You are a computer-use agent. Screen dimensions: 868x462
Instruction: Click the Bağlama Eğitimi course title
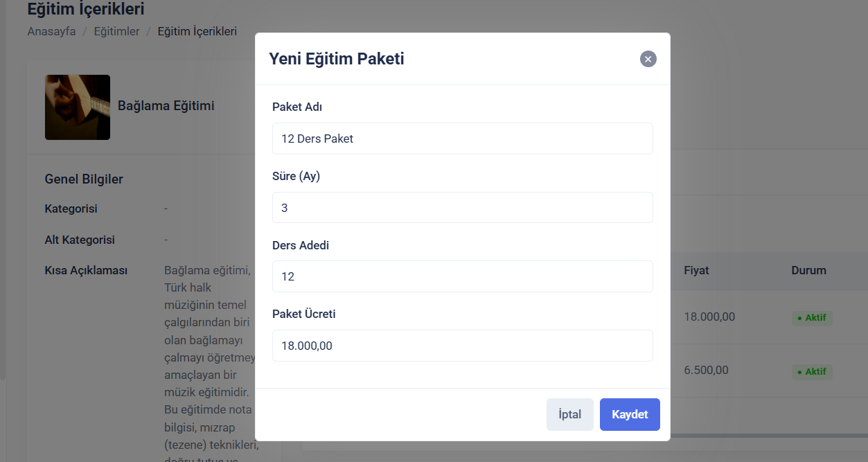point(166,106)
